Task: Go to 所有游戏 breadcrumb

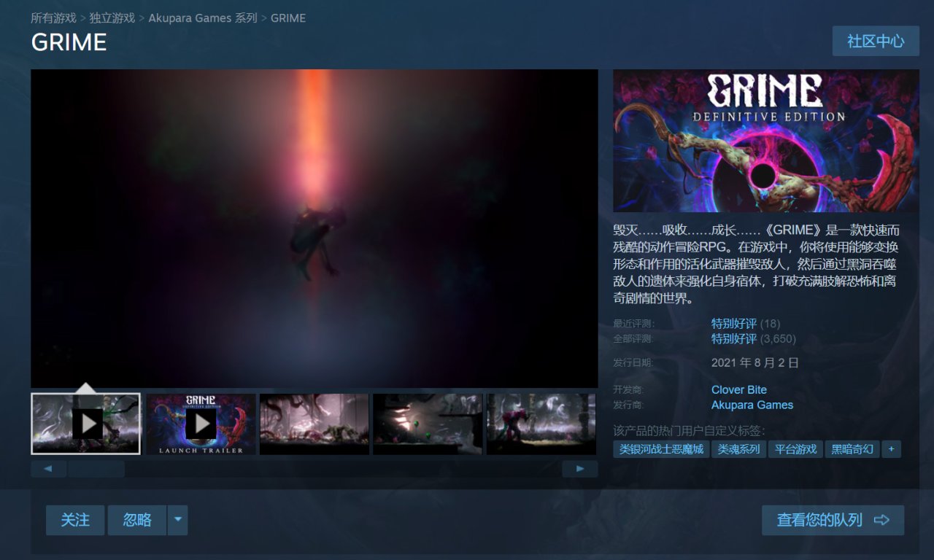Action: pyautogui.click(x=53, y=18)
